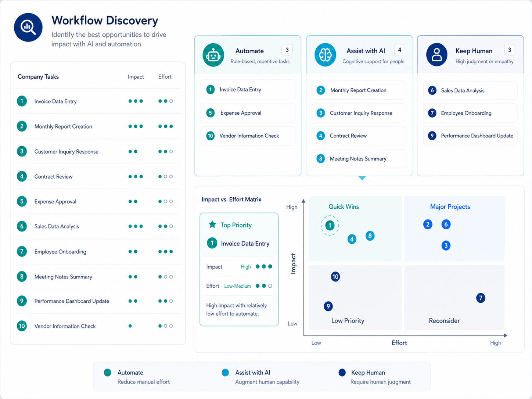Click the Keep Human legend color dot
The height and width of the screenshot is (399, 532).
coord(342,373)
